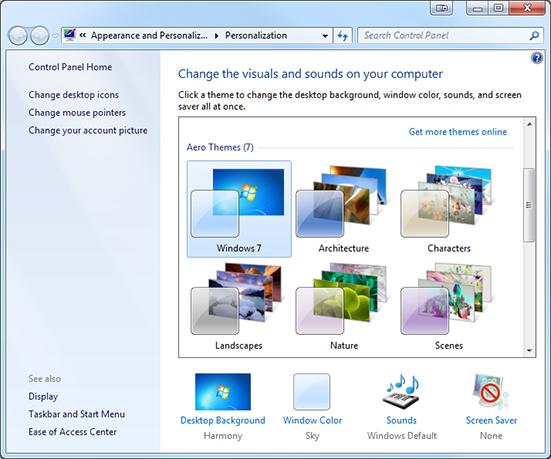Maximize the Personalization window
This screenshot has width=551, height=459.
tap(498, 8)
